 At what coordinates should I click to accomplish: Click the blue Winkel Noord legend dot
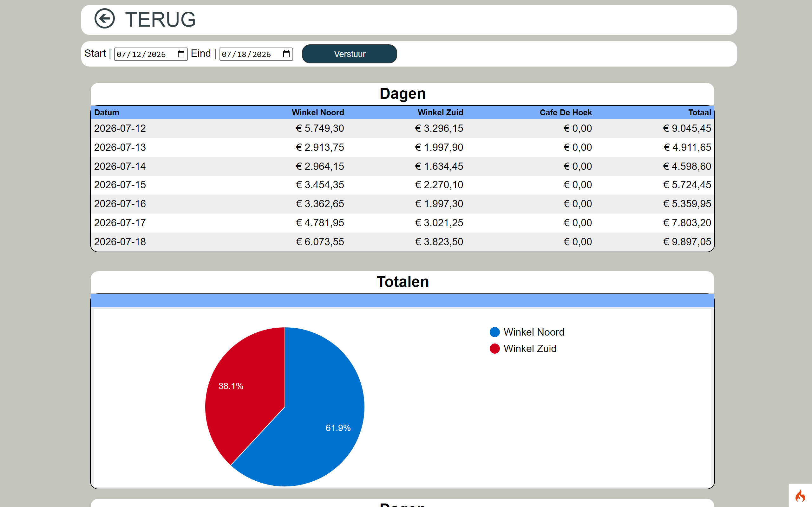tap(494, 332)
